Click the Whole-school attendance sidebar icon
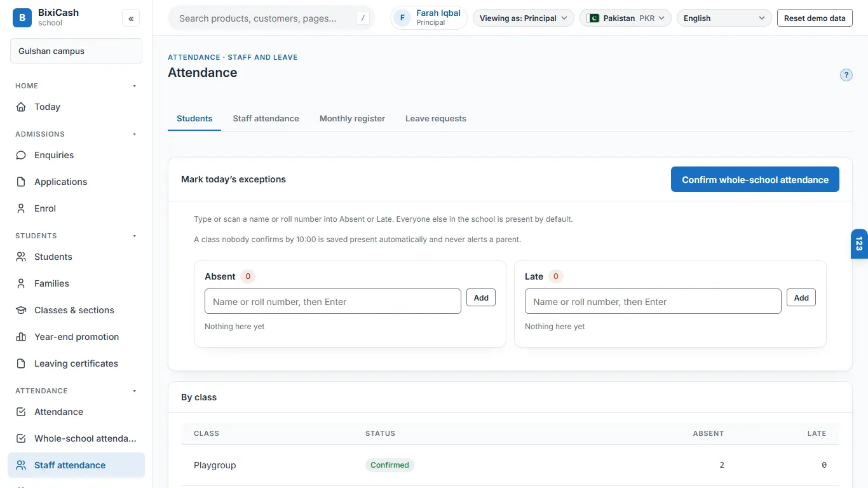 [21, 438]
